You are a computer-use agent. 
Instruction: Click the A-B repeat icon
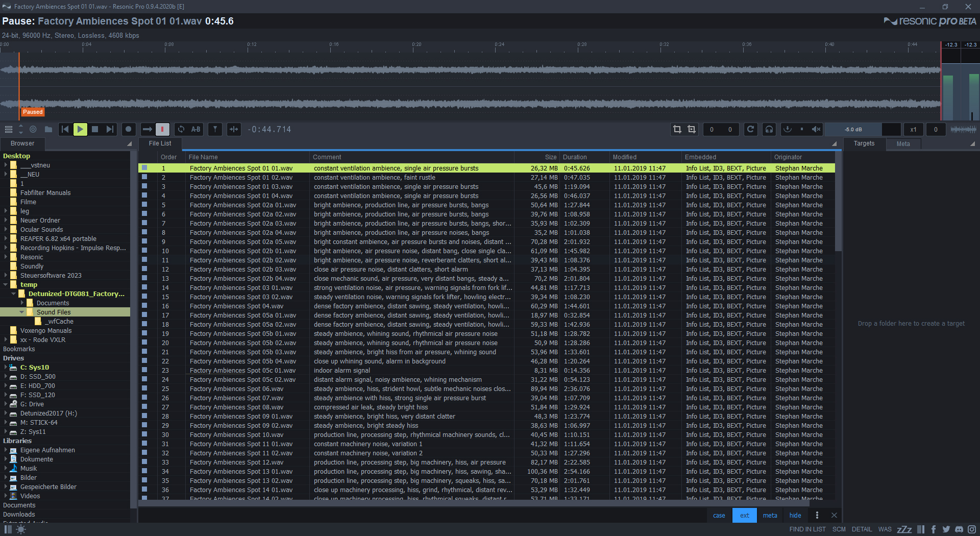[196, 130]
